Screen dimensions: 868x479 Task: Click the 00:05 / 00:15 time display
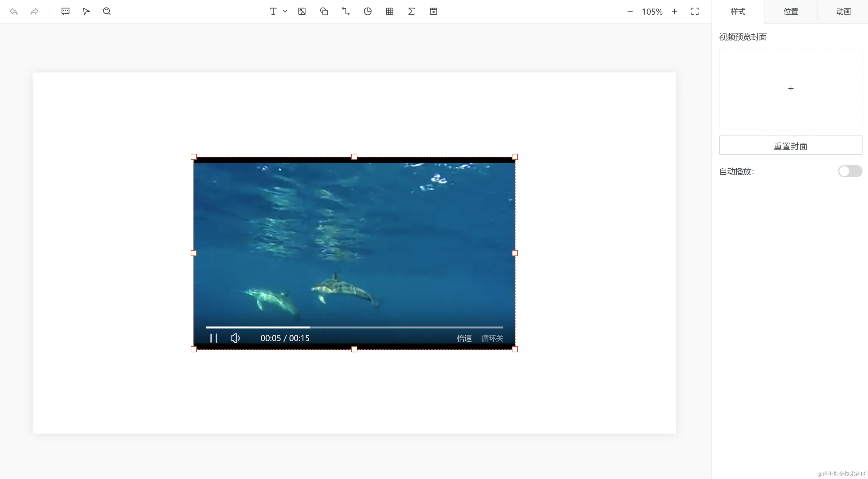[x=285, y=338]
